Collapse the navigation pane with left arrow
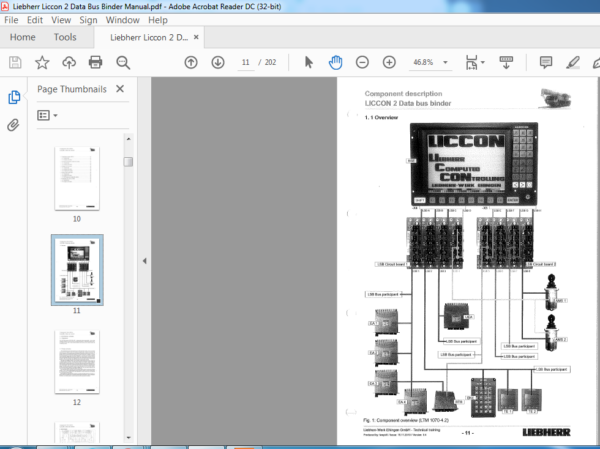The width and height of the screenshot is (600, 449). click(145, 261)
